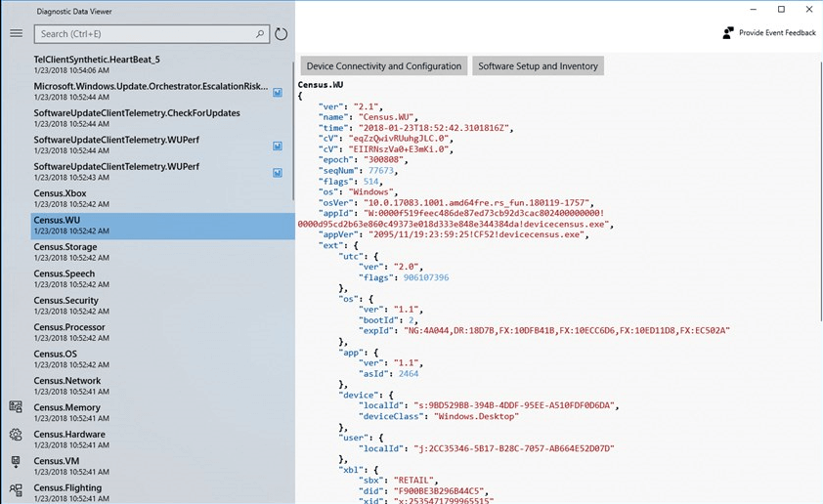Screen dimensions: 823x504
Task: Click the Diagnostic Data Viewer title text
Action: click(x=74, y=11)
